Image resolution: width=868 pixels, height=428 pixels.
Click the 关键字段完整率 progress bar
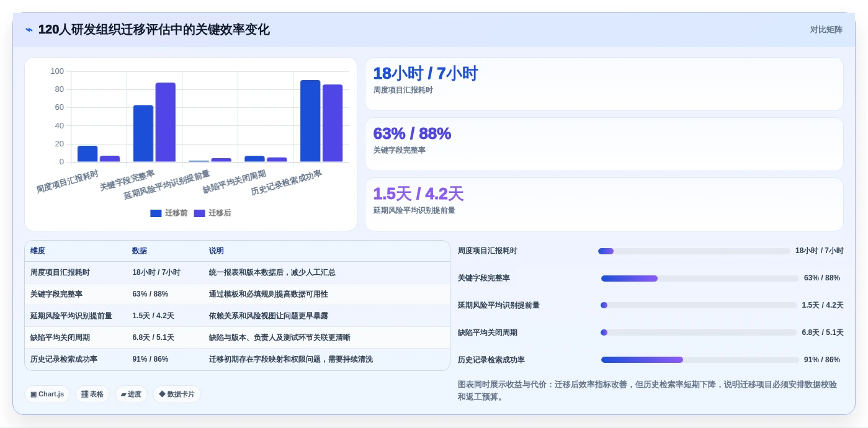point(700,279)
